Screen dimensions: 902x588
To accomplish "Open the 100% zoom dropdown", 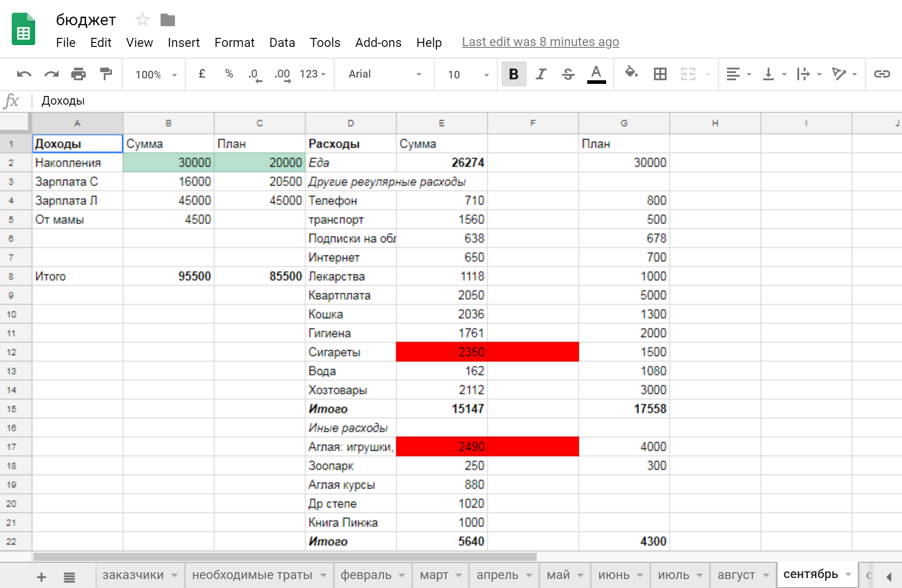I will (156, 74).
